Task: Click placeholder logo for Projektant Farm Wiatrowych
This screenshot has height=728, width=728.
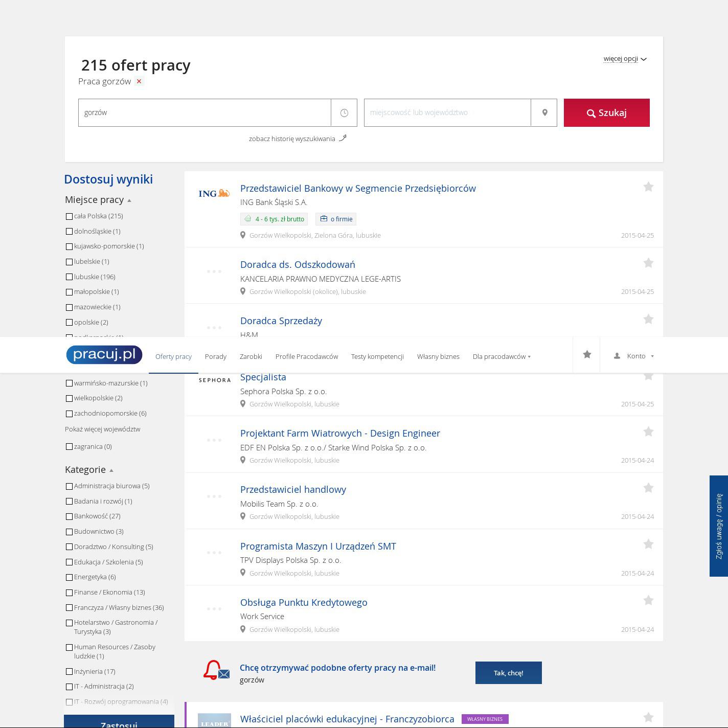Action: (x=214, y=440)
